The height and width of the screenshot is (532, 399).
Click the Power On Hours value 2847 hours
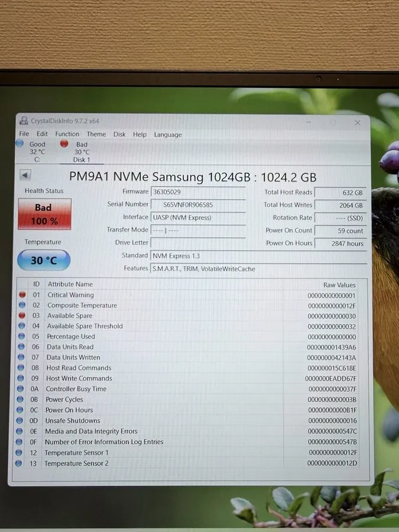point(340,244)
